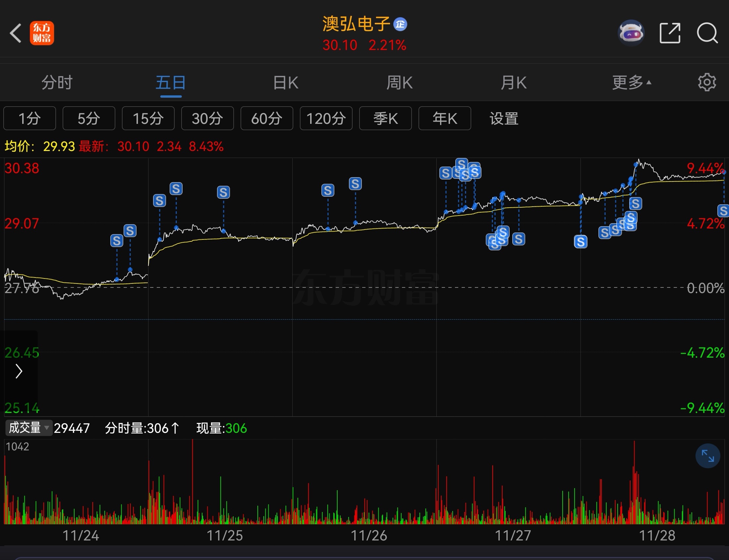Viewport: 729px width, 560px height.
Task: Tap the fullscreen expand chart icon
Action: (708, 456)
